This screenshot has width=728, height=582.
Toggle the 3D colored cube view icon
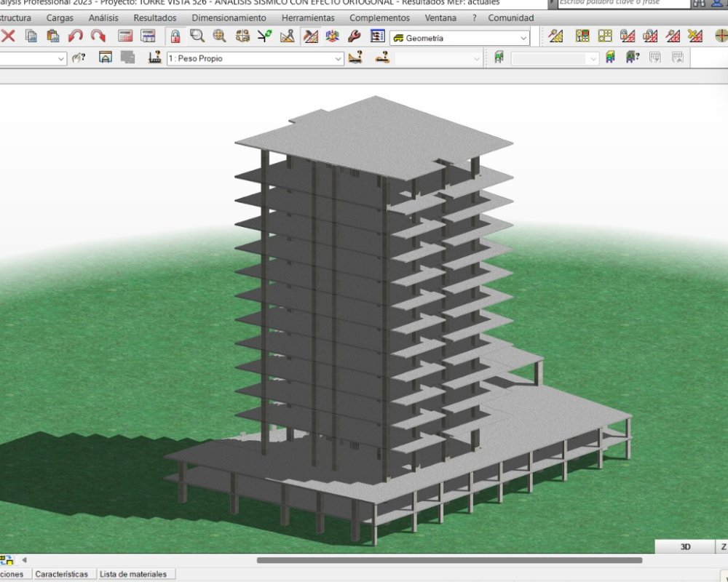tap(332, 36)
